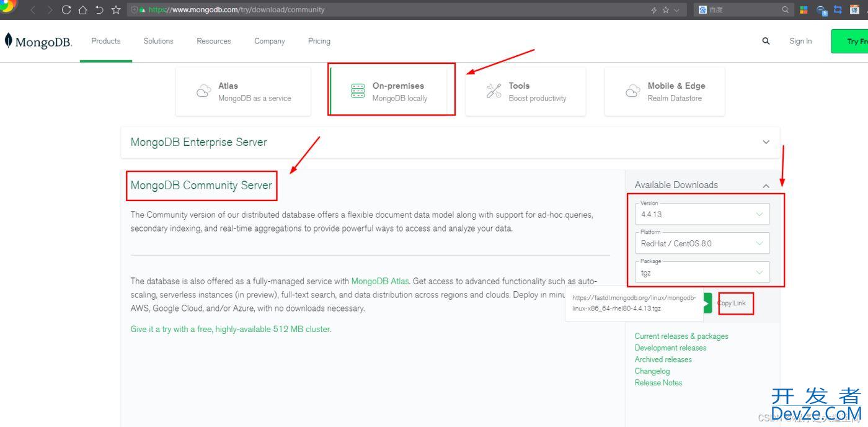The height and width of the screenshot is (427, 868).
Task: Open the Platform dropdown showing RedHat / CentOS 8.0
Action: pyautogui.click(x=702, y=243)
